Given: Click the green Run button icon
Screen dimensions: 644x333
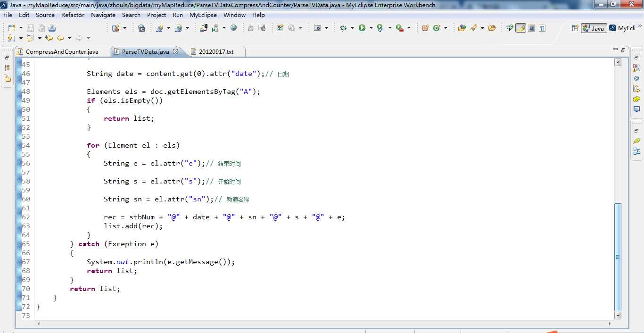Looking at the screenshot, I should tap(362, 28).
